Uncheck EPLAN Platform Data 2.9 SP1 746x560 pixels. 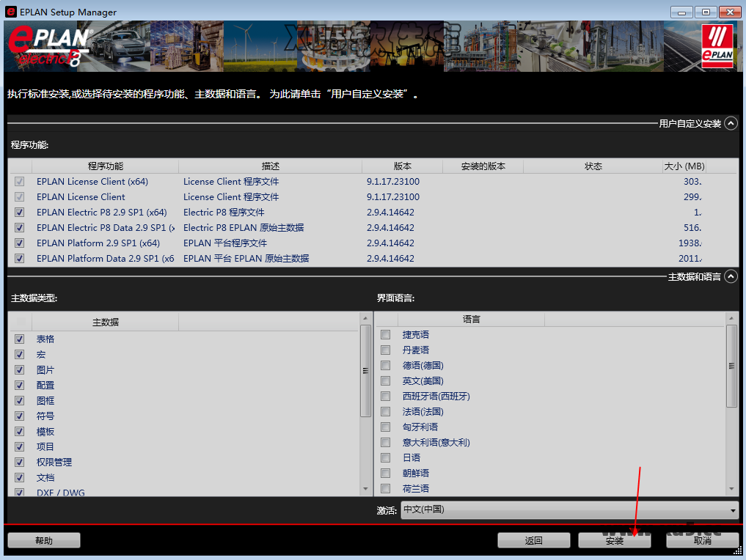tap(19, 258)
